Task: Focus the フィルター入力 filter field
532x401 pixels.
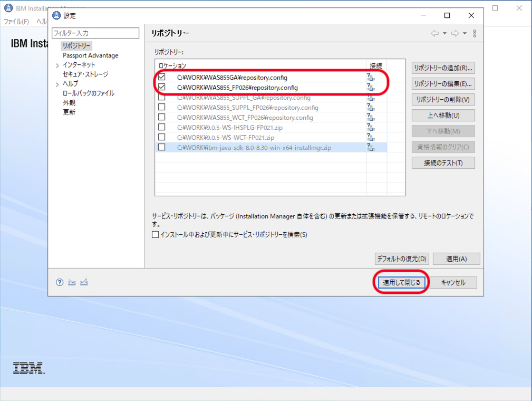Action: (x=95, y=33)
